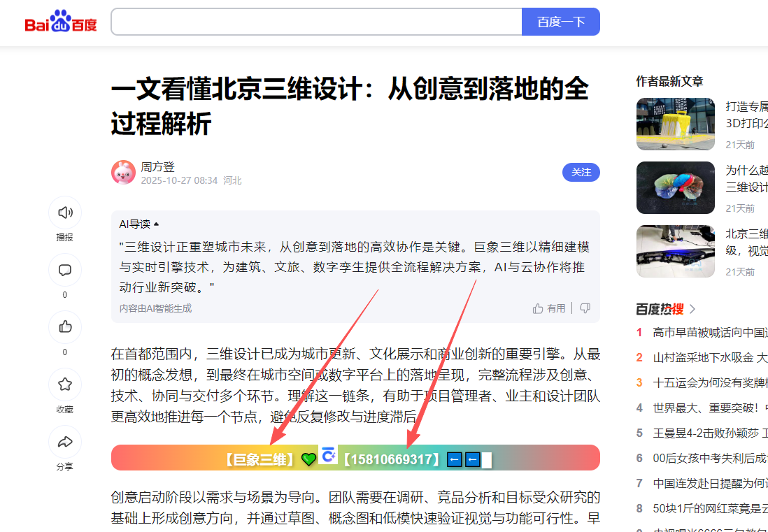
Task: Share the article using arrow 分享 icon
Action: coord(64,442)
